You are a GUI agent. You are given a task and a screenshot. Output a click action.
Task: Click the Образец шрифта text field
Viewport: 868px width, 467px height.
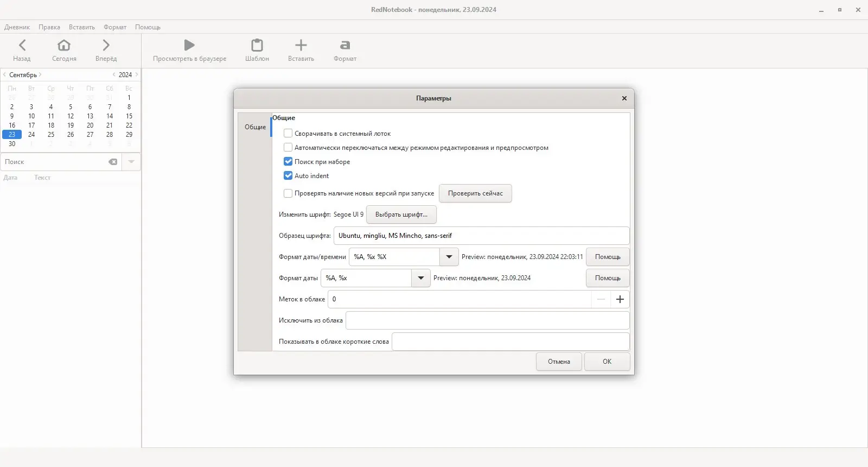482,236
